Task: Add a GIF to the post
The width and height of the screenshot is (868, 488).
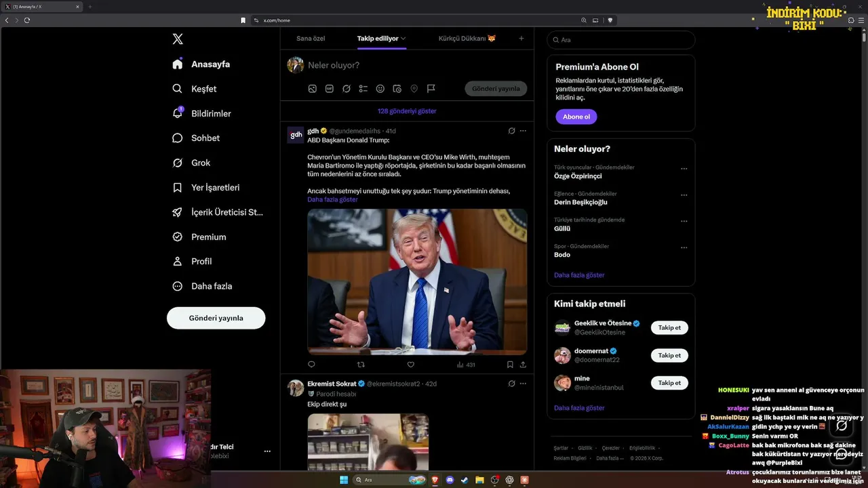Action: 330,89
